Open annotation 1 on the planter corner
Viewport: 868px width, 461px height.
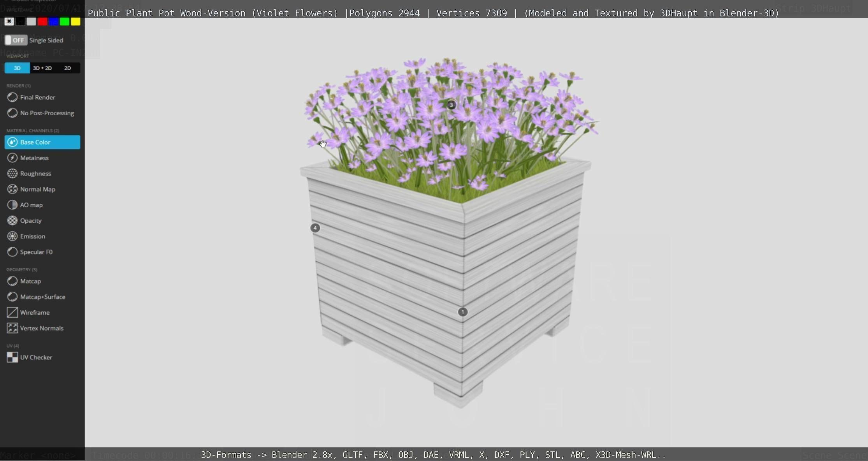pyautogui.click(x=462, y=312)
